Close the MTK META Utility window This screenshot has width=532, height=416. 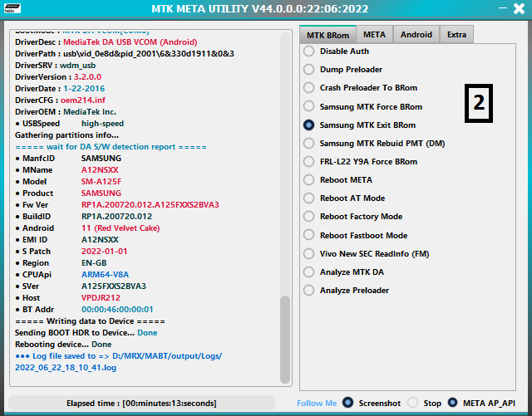pos(519,8)
